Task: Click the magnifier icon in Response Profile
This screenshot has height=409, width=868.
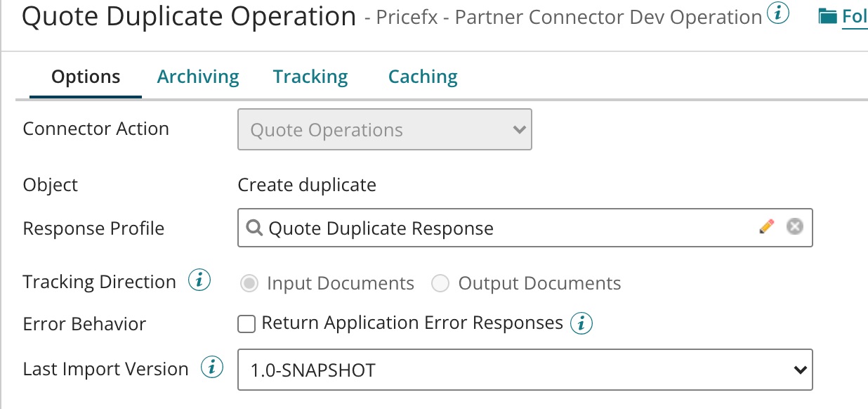Action: 255,228
